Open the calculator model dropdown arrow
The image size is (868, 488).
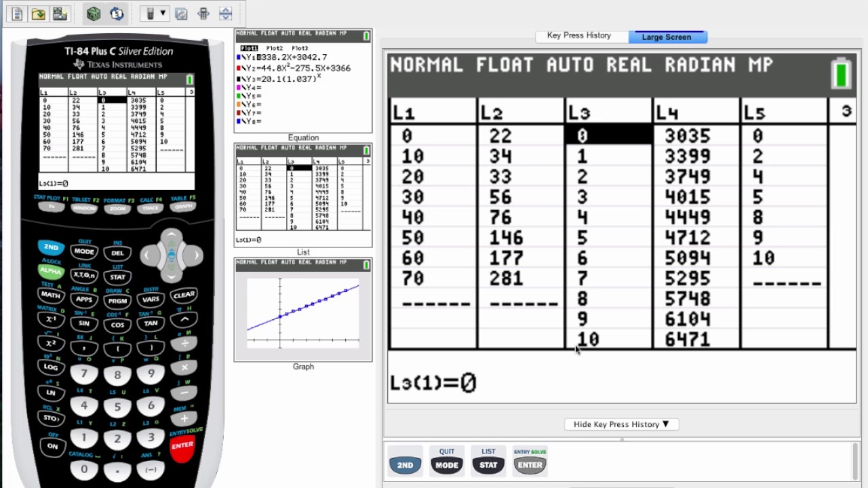tap(162, 14)
